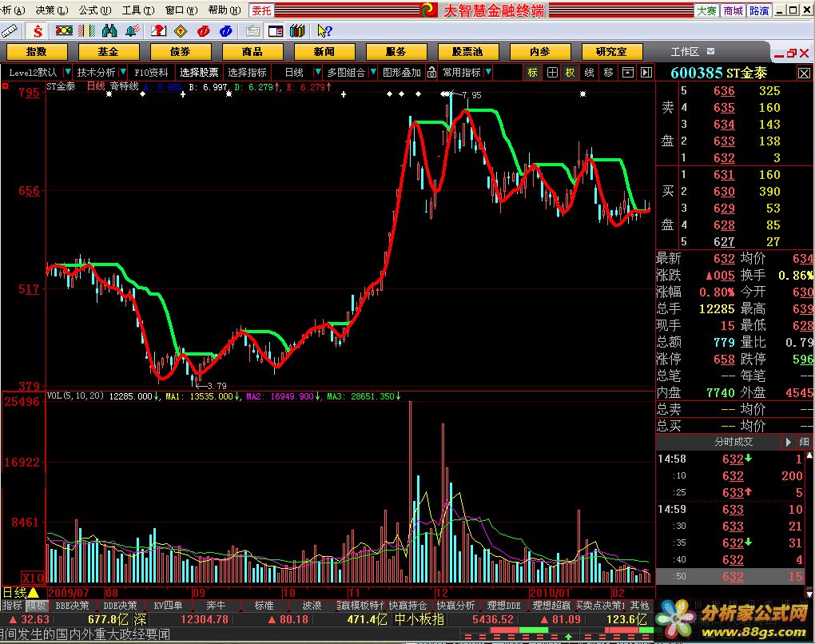
Task: Click the 债券 yellow button
Action: coord(181,51)
